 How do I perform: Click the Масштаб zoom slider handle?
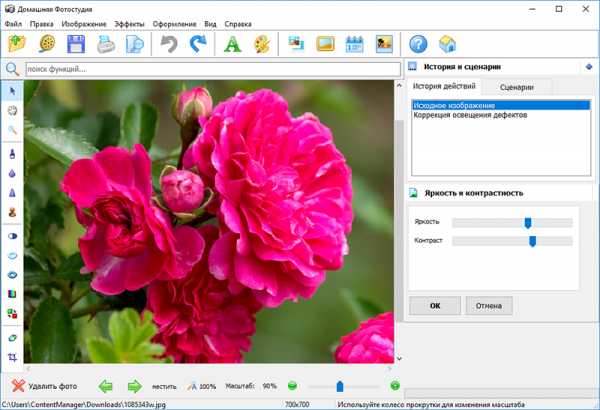click(340, 386)
